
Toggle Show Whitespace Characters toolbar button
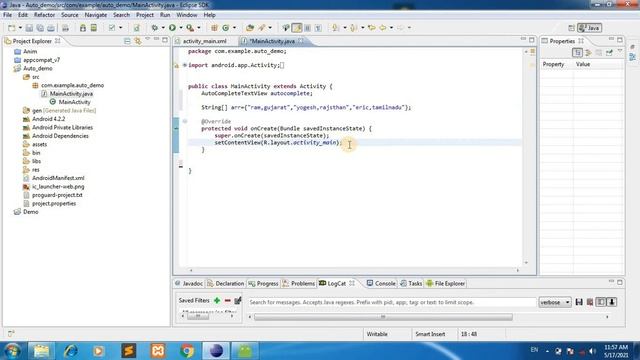318,28
